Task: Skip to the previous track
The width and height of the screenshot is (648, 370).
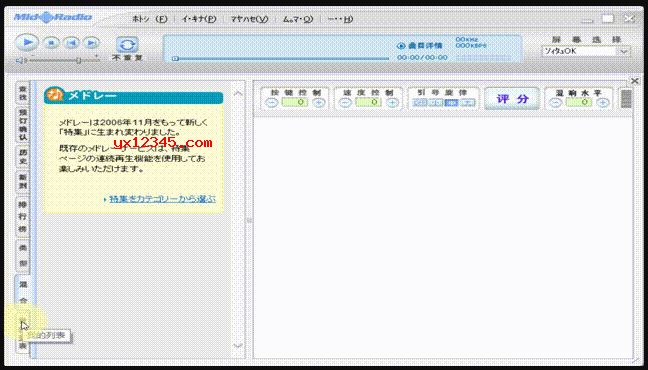Action: pos(71,43)
